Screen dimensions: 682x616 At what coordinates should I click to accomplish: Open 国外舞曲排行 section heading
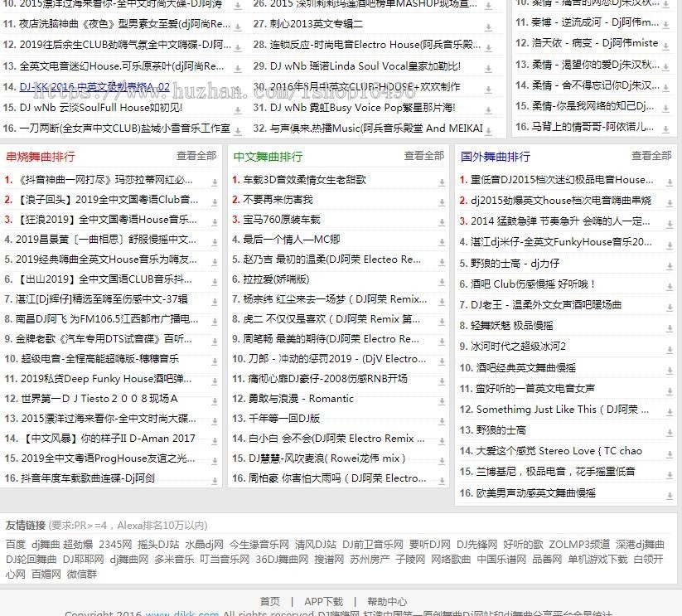click(x=496, y=157)
